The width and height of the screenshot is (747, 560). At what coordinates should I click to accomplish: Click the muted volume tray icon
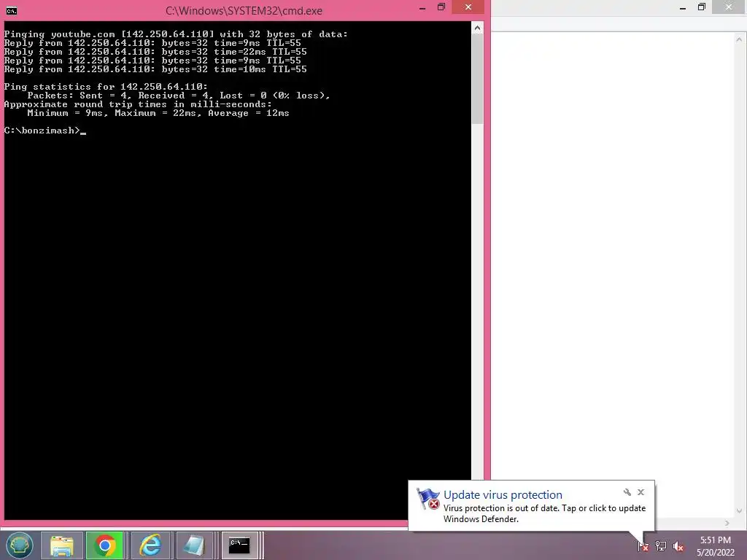pos(678,547)
